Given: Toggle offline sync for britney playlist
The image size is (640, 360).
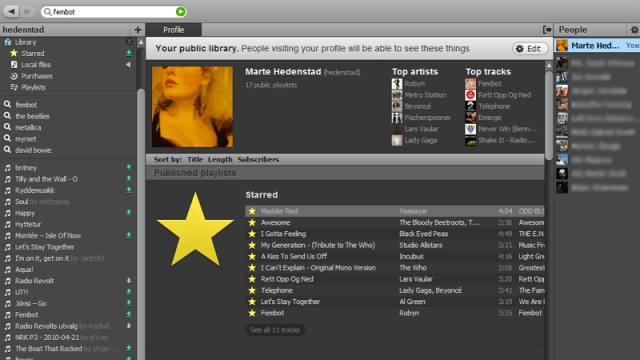Looking at the screenshot, I should point(129,168).
